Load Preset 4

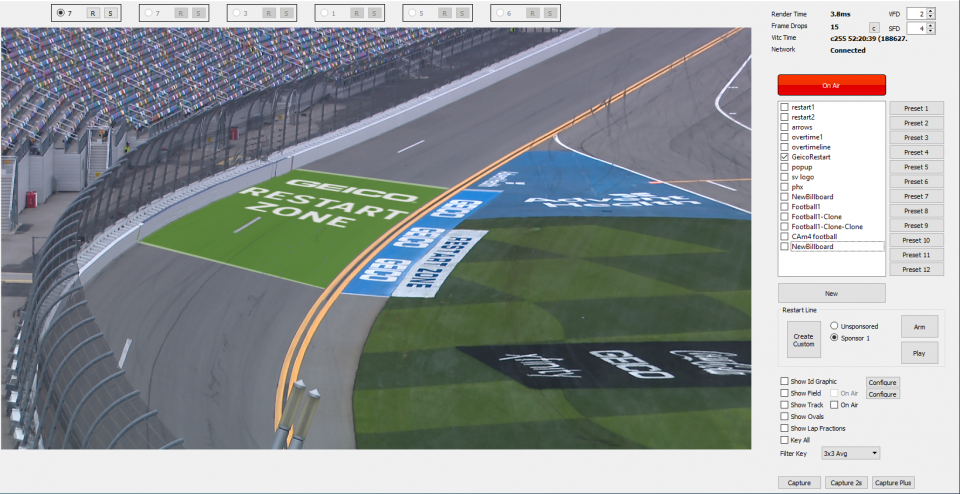tap(916, 152)
